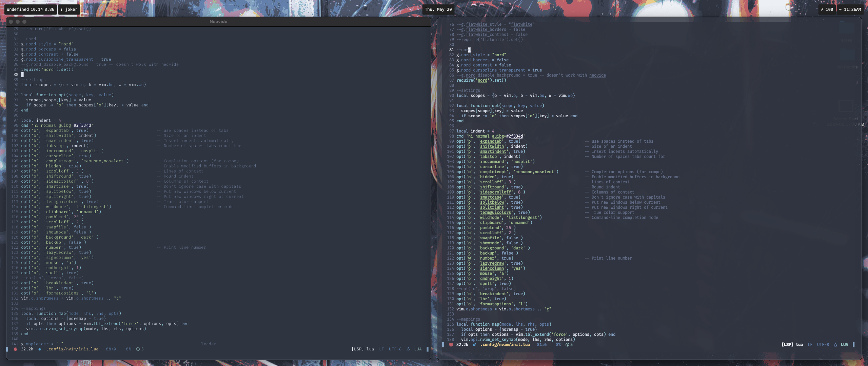Click the .config/nvim/init.lua path in right terminal statusline
The width and height of the screenshot is (868, 366).
point(505,345)
